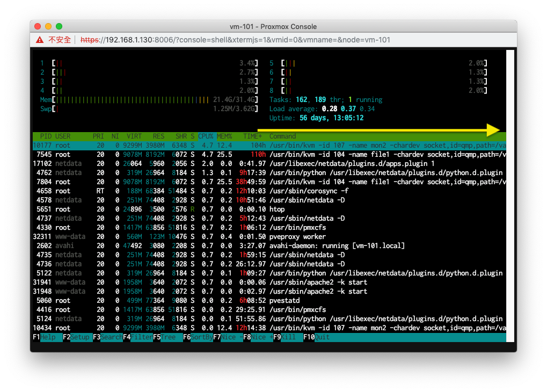547x392 pixels.
Task: Select kvm mon2 row PID 10434
Action: 269,328
